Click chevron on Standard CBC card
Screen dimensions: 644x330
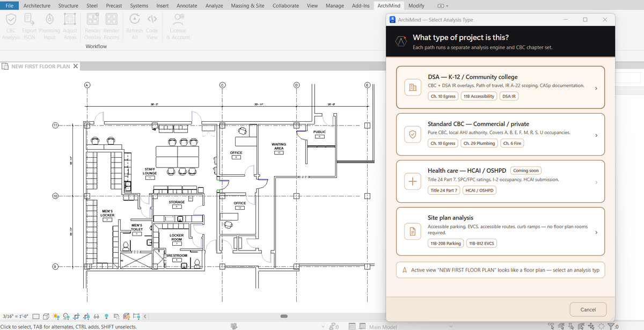click(596, 135)
